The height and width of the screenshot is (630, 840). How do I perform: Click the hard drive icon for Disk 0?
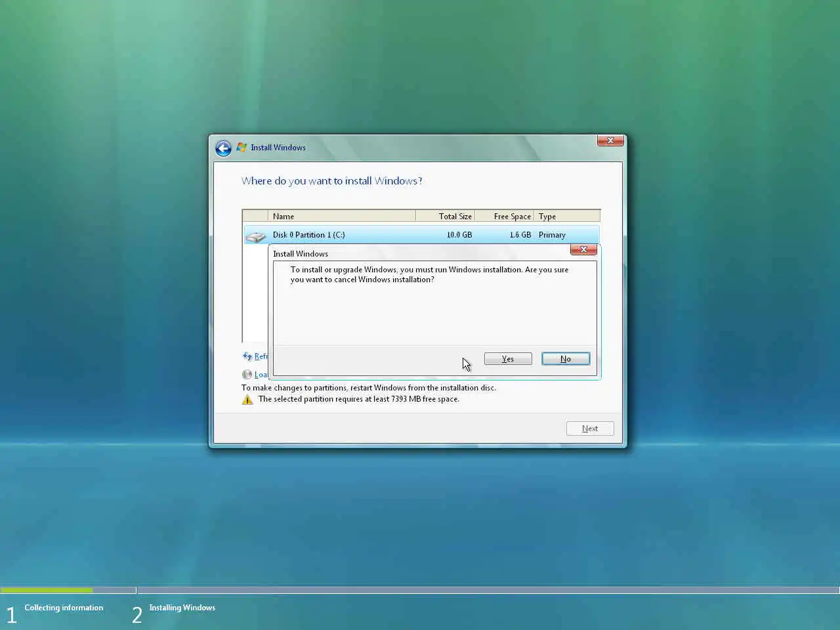[255, 236]
